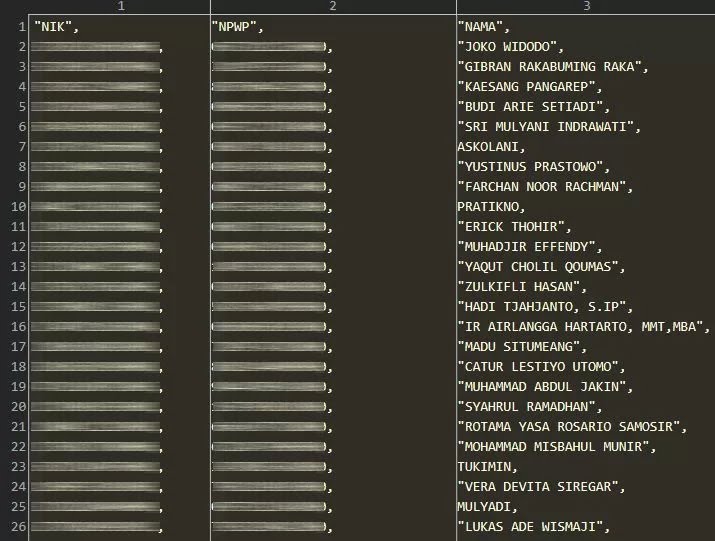Click the "ERICK THOHIR" text

pyautogui.click(x=514, y=227)
